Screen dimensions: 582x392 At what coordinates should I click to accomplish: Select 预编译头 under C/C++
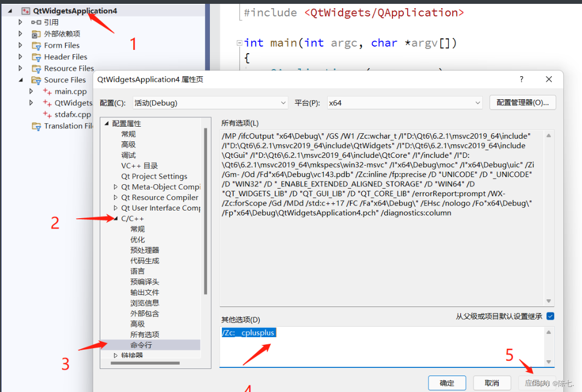(x=145, y=282)
